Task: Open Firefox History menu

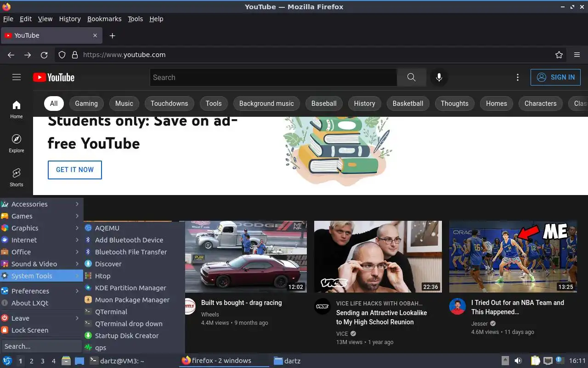Action: point(70,19)
